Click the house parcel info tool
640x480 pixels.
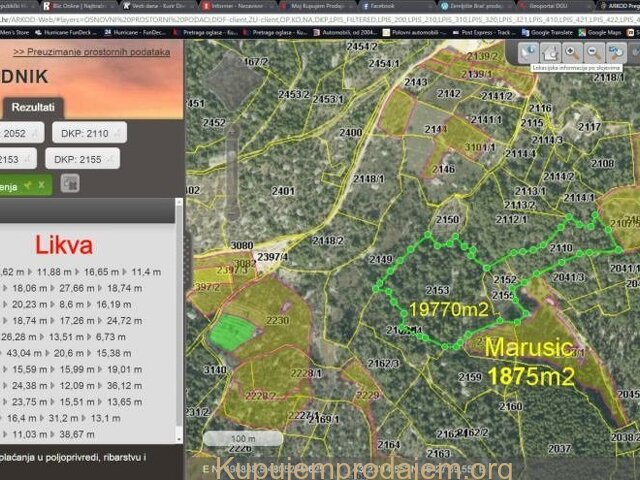pos(550,51)
